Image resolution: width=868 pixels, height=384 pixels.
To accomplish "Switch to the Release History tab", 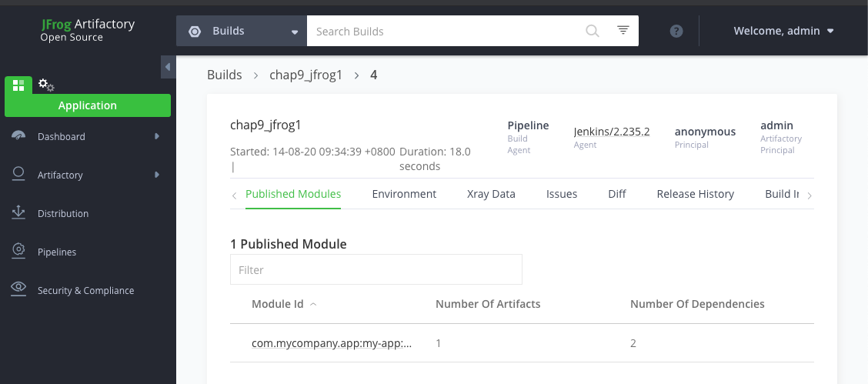I will tap(695, 194).
